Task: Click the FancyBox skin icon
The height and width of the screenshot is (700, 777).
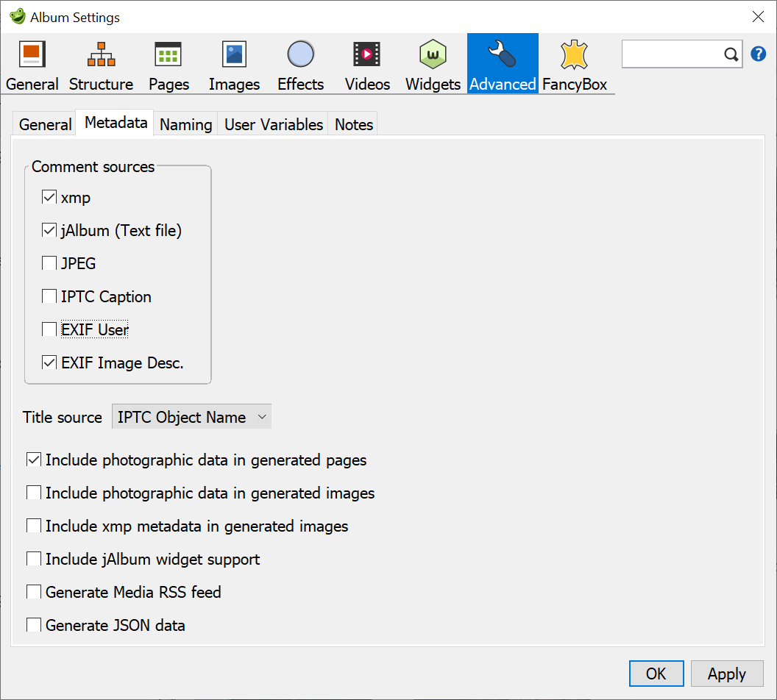Action: point(573,63)
